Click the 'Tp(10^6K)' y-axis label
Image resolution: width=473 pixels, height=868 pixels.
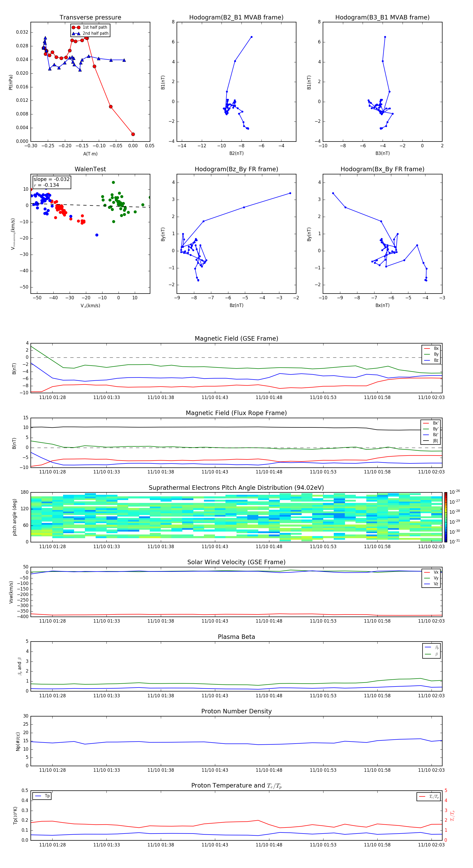15,815
